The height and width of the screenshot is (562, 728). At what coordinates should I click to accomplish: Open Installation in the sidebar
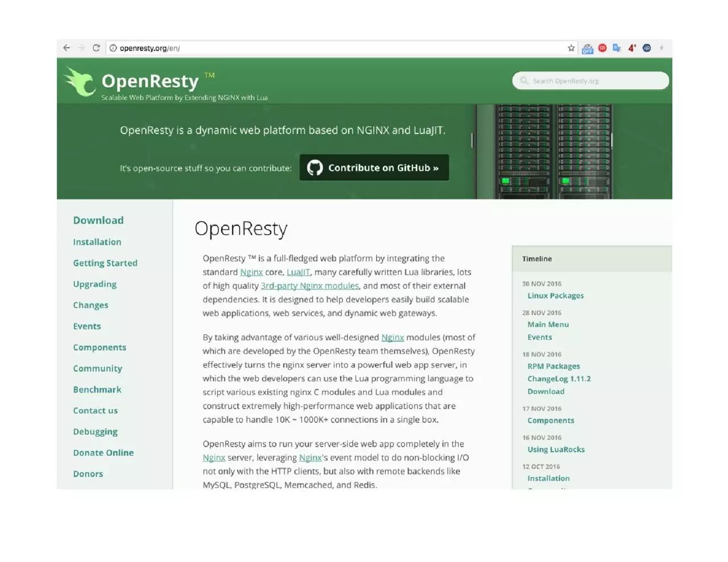click(97, 242)
